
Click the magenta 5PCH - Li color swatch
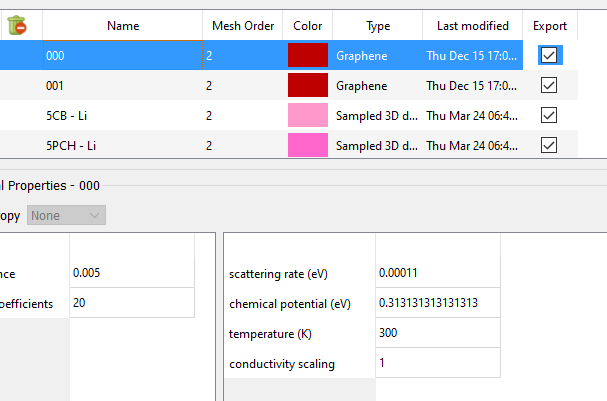(x=308, y=146)
